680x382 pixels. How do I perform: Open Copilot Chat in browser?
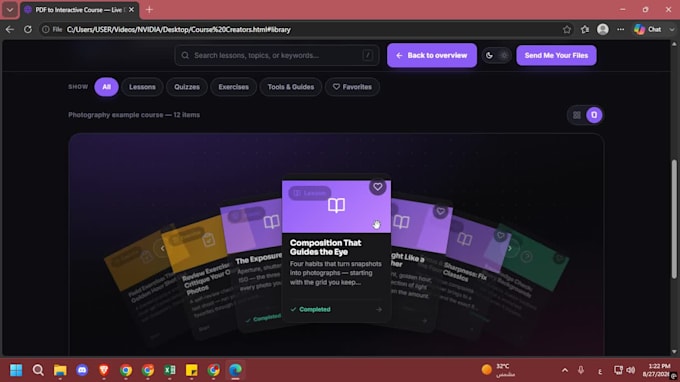click(648, 29)
